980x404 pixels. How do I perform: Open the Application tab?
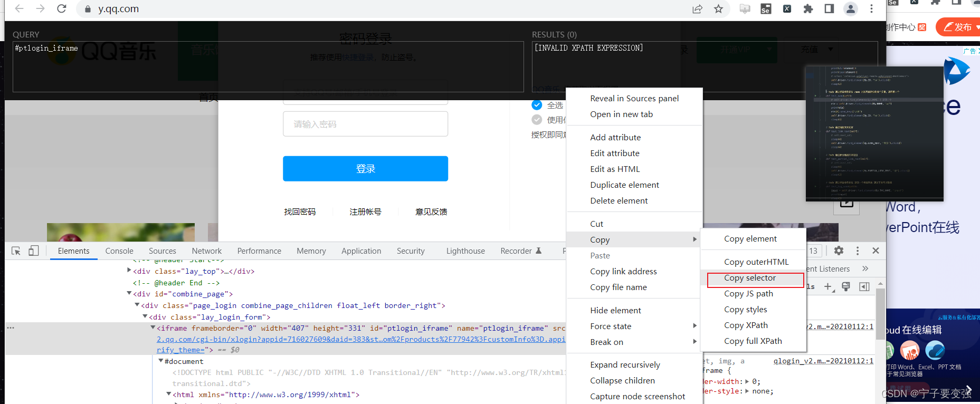tap(361, 251)
